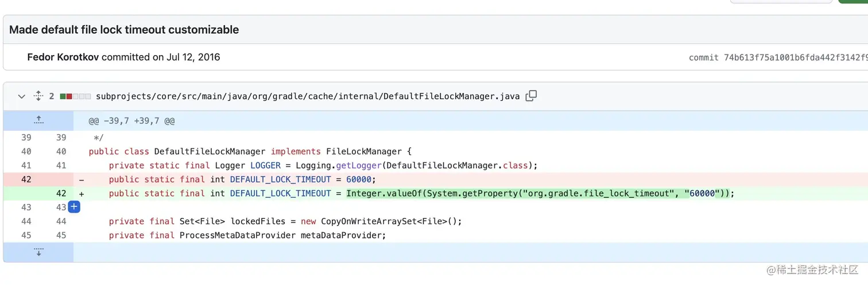Click the changed-lines count 2
Screen dimensions: 868x285
(x=52, y=96)
